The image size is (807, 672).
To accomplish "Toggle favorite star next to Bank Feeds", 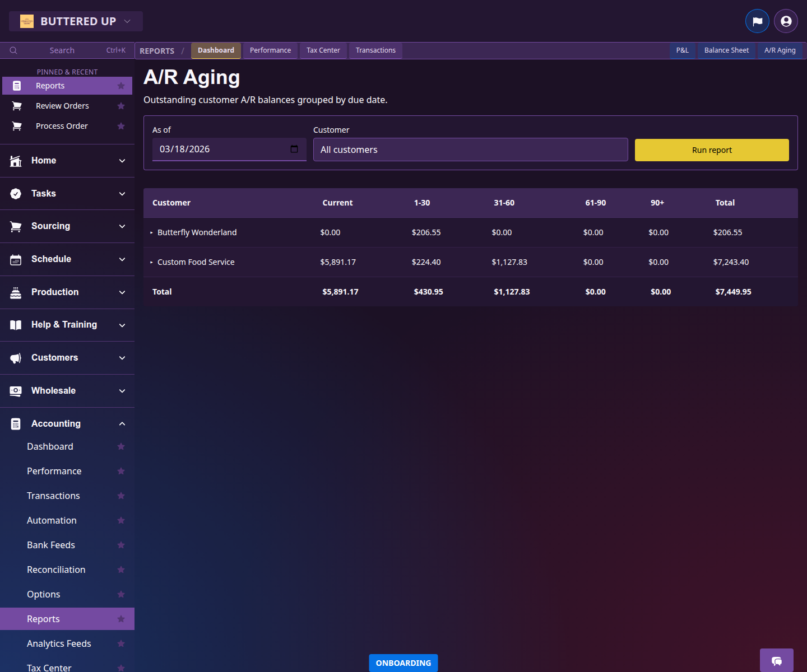I will (121, 545).
